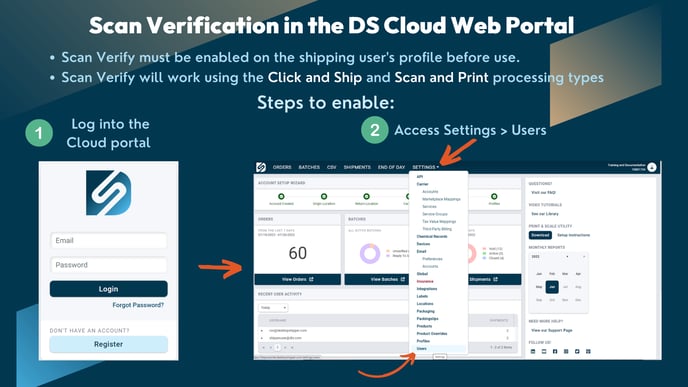
Task: Select Email in Settings menu
Action: click(421, 251)
